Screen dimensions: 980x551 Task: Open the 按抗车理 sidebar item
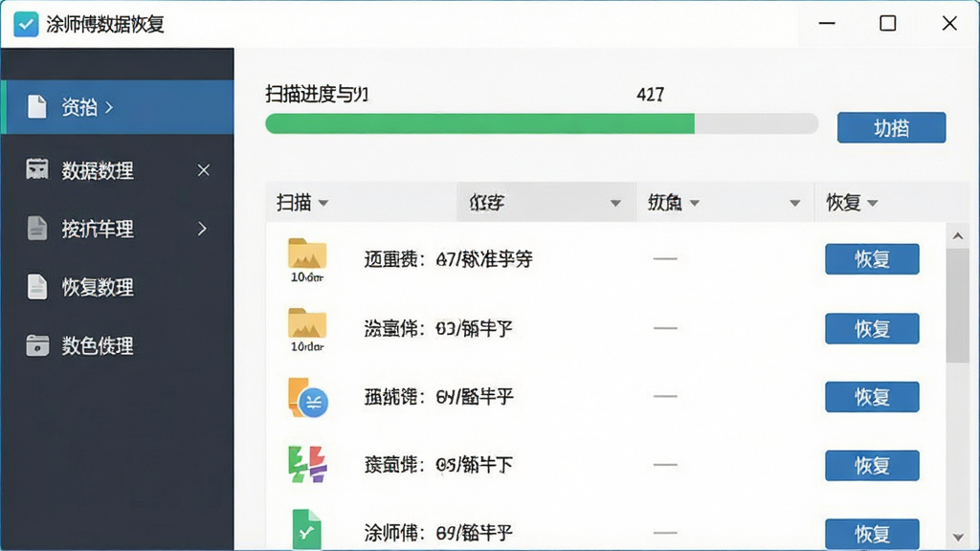118,229
